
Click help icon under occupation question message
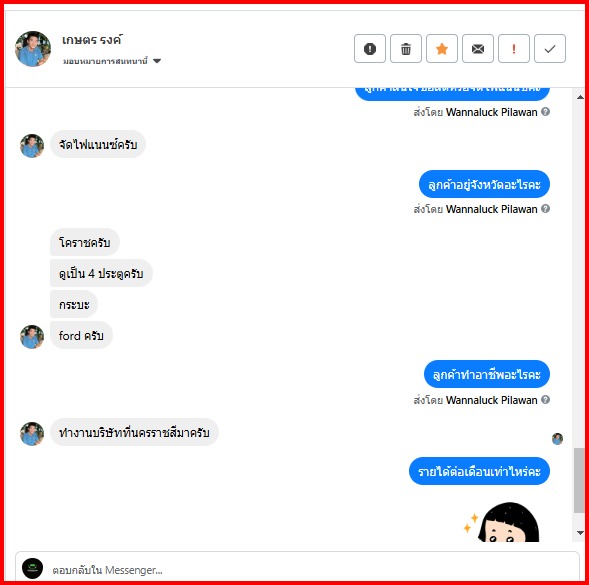(x=545, y=399)
